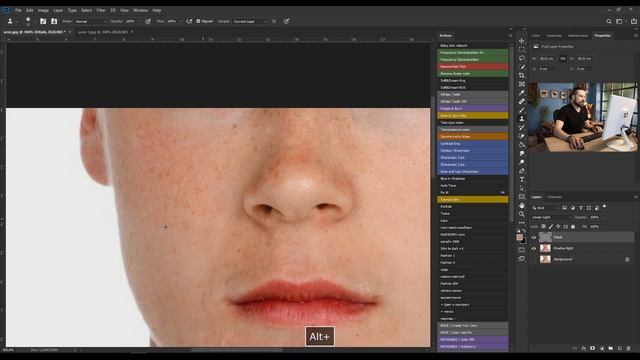
Task: Toggle pressure for size
Action: click(286, 21)
